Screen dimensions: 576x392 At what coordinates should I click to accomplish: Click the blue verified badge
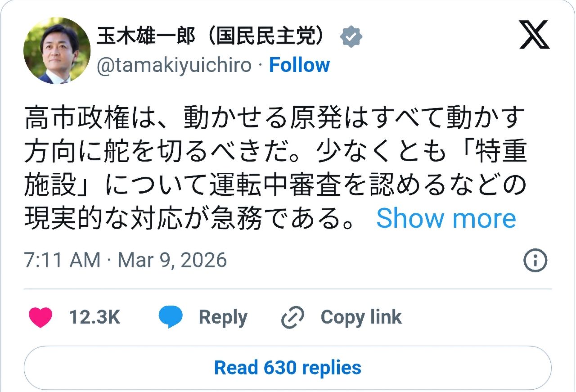point(351,37)
